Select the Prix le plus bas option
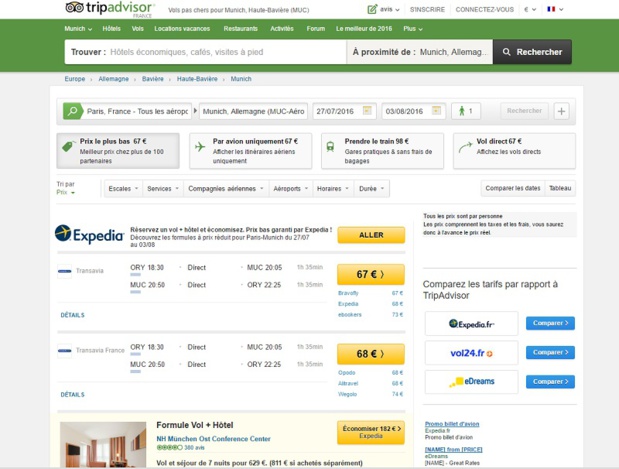 click(x=118, y=151)
